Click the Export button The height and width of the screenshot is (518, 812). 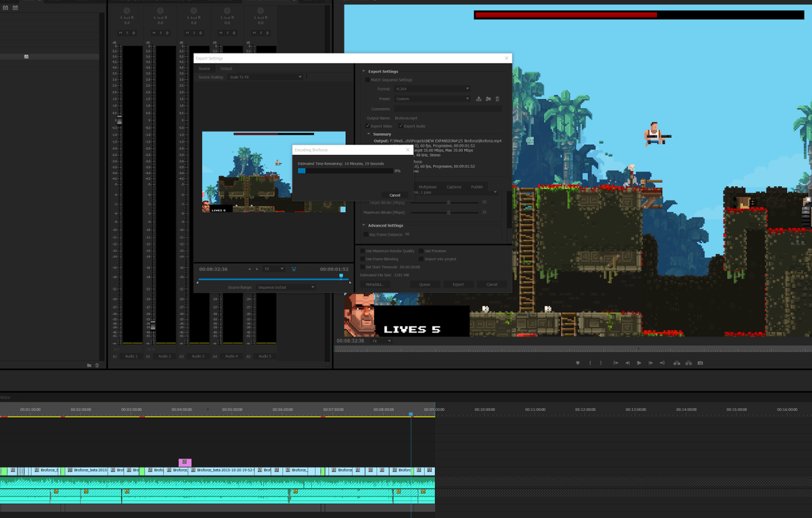458,284
